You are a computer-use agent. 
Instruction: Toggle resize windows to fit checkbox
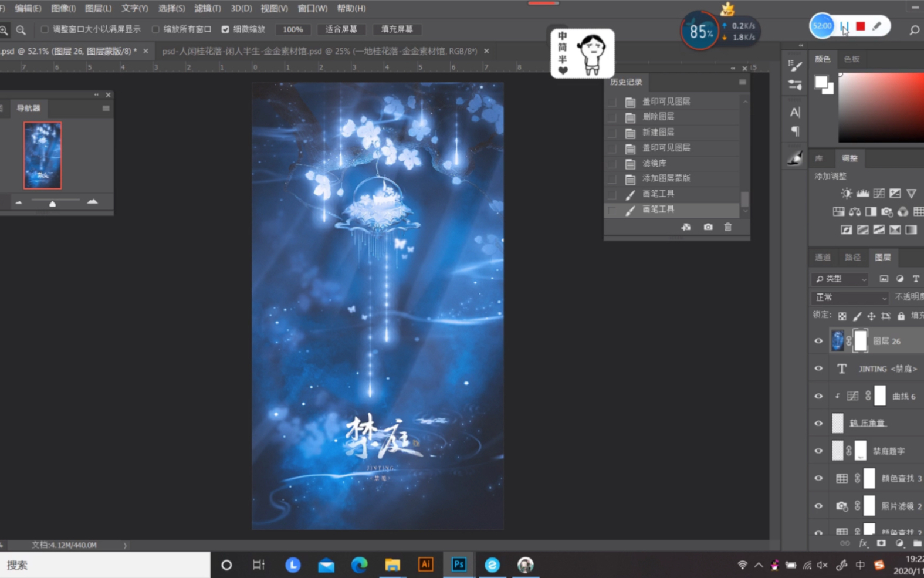pyautogui.click(x=45, y=29)
